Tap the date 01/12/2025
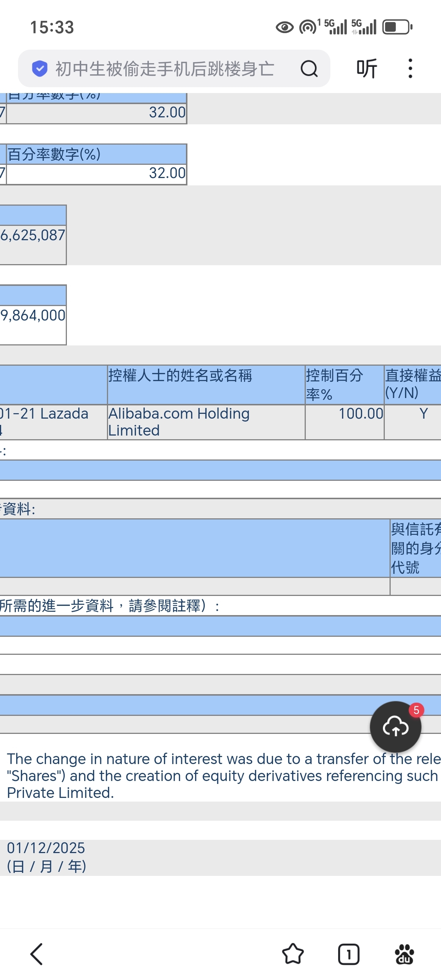The image size is (441, 980). 46,848
